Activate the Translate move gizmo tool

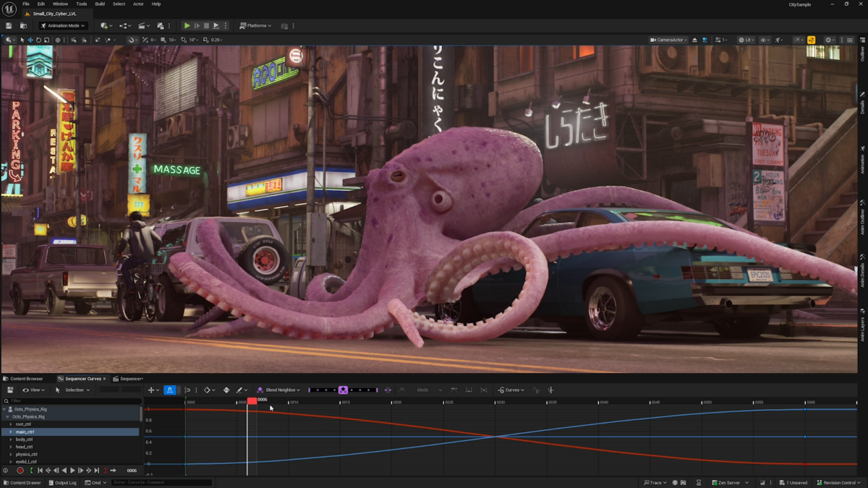pyautogui.click(x=30, y=40)
